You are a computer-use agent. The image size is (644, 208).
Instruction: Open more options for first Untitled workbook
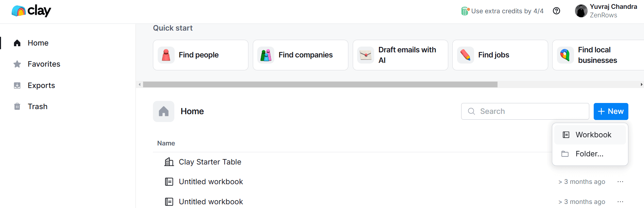point(620,182)
